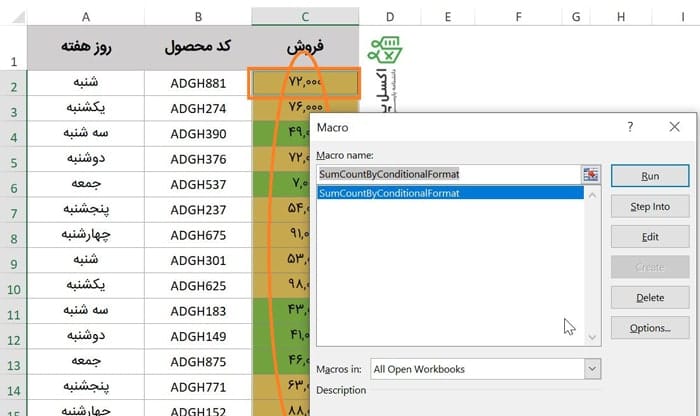
Task: Click Step Into button
Action: (x=650, y=207)
